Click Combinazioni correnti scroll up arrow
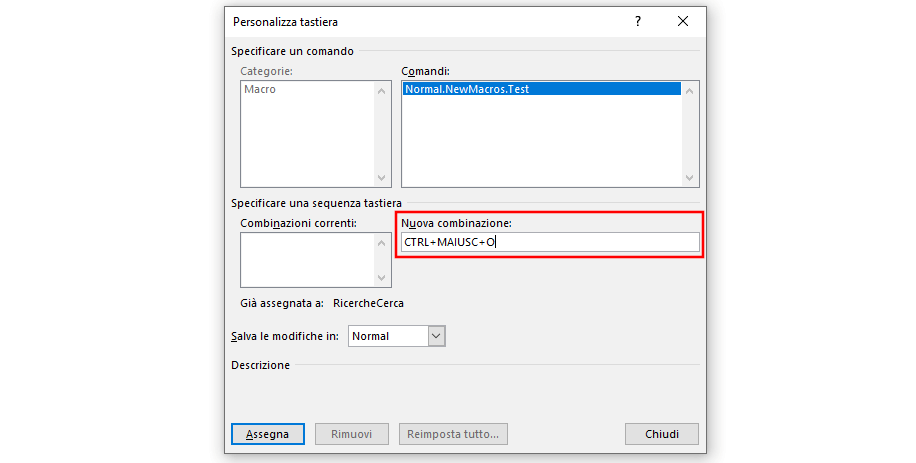The width and height of the screenshot is (916, 463). pyautogui.click(x=381, y=243)
